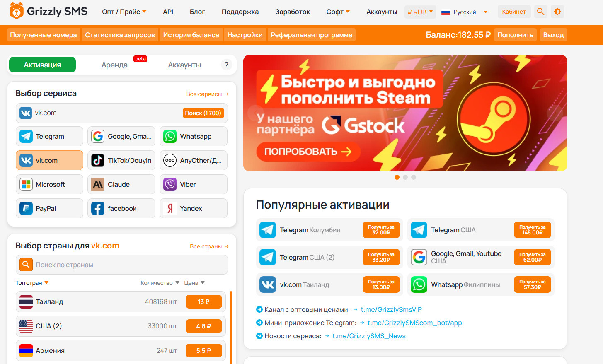Screen dimensions: 603x364
Task: Open Настройки menu item
Action: click(x=245, y=35)
